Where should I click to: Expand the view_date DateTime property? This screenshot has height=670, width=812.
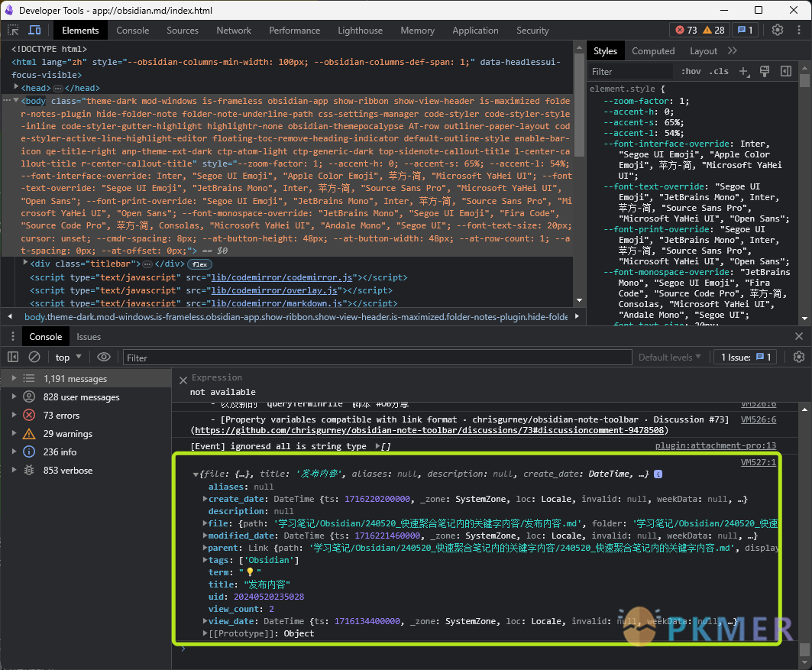[x=205, y=621]
